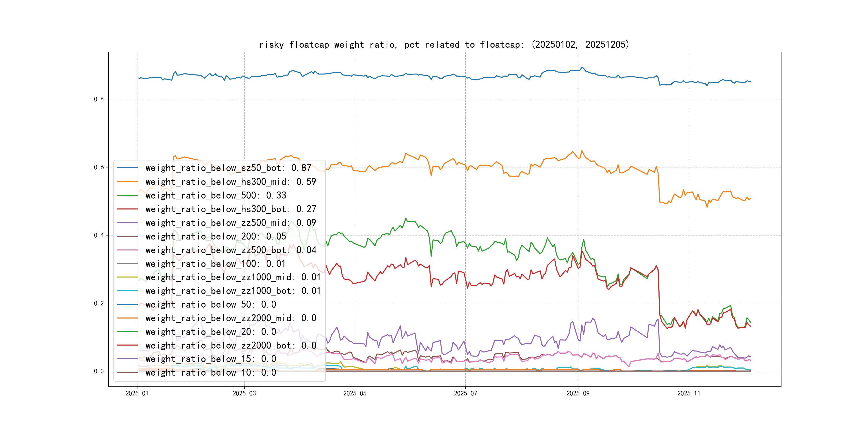The height and width of the screenshot is (434, 868).
Task: Click legend entry weight_ratio_below_zz2000_mid
Action: click(x=231, y=318)
